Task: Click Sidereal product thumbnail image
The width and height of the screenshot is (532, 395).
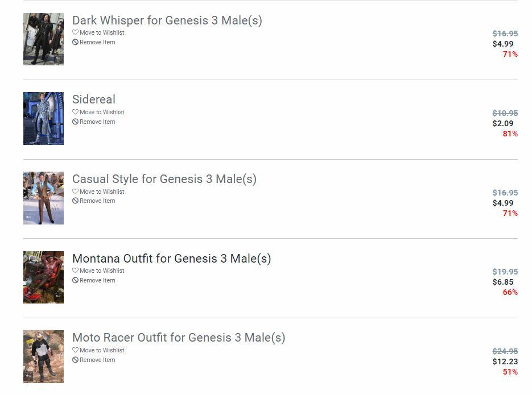Action: pos(43,118)
